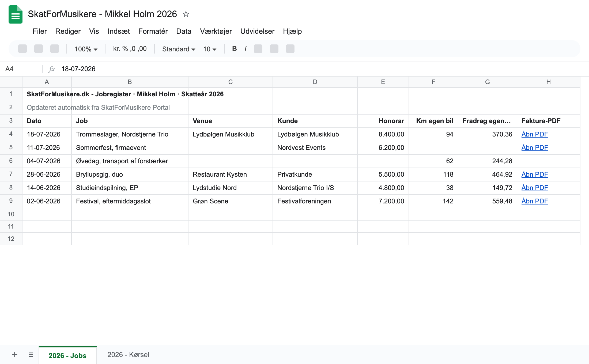Image resolution: width=589 pixels, height=364 pixels.
Task: Select honorar cell 4.800,00
Action: click(x=383, y=188)
